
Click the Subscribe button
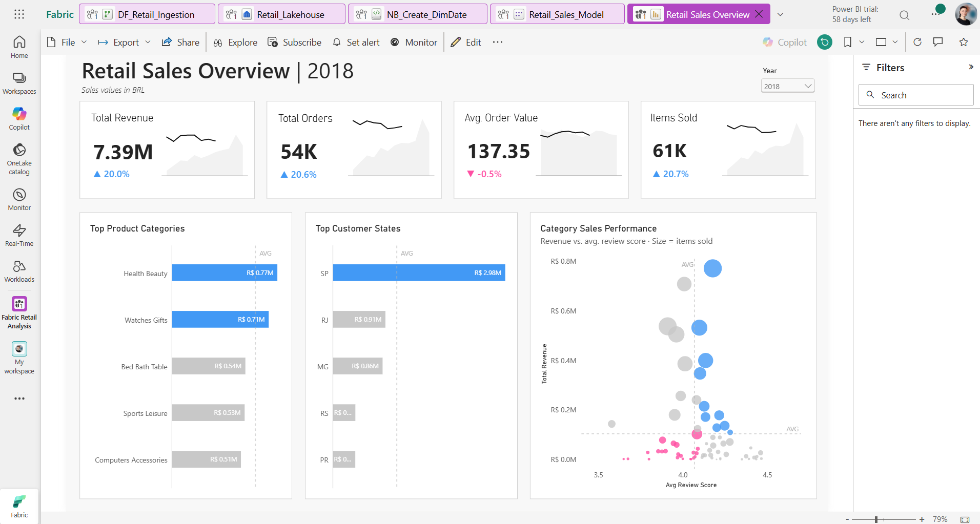point(294,42)
